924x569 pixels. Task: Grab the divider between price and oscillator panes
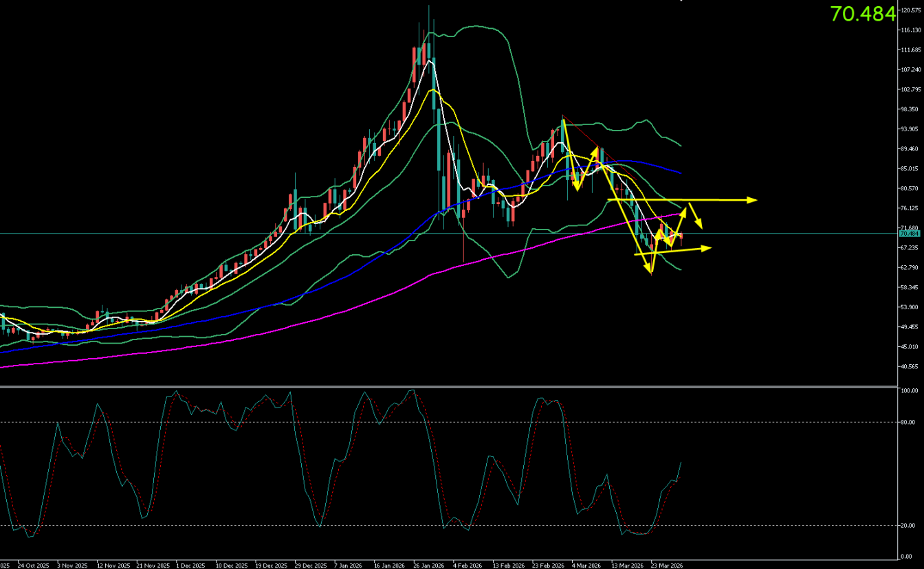click(447, 387)
